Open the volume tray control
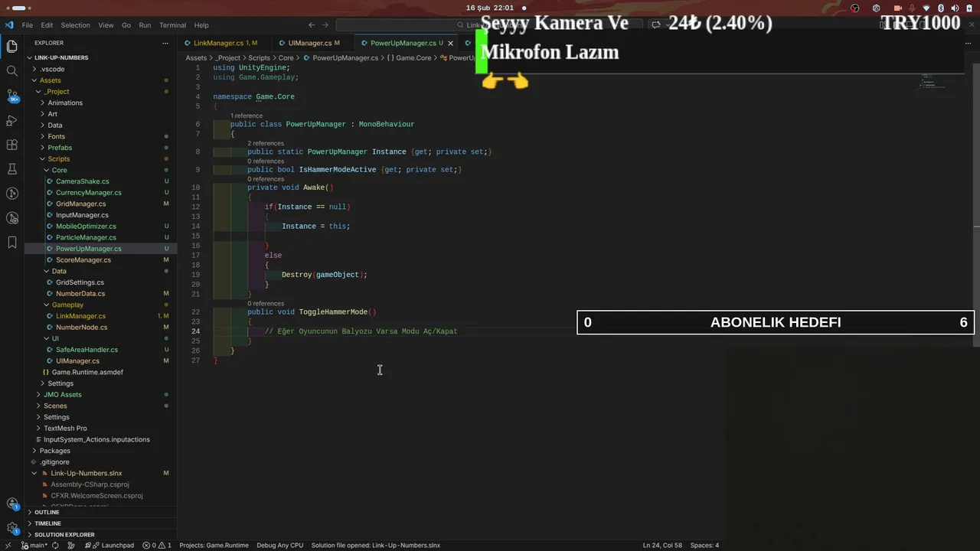The height and width of the screenshot is (551, 980). point(955,8)
